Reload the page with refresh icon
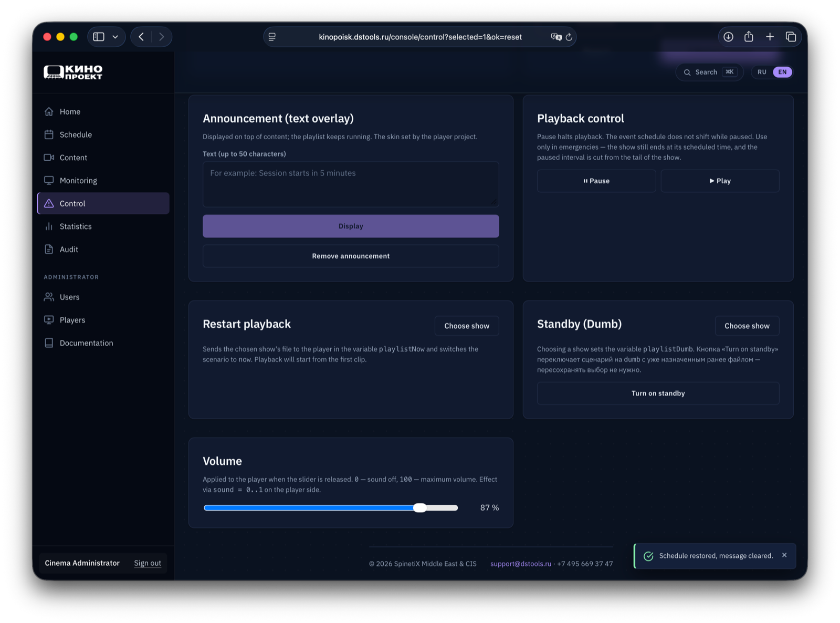The image size is (840, 623). [x=569, y=37]
